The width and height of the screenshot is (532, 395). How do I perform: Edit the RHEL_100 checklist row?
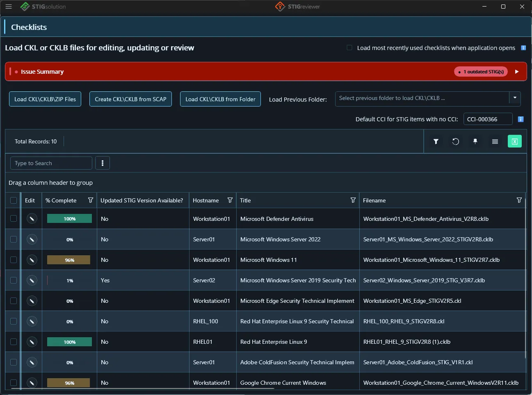32,321
